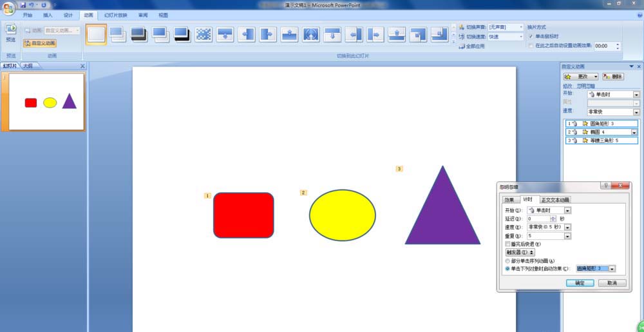Apply the Fade Smoothly transition
This screenshot has width=644, height=332.
coord(117,35)
